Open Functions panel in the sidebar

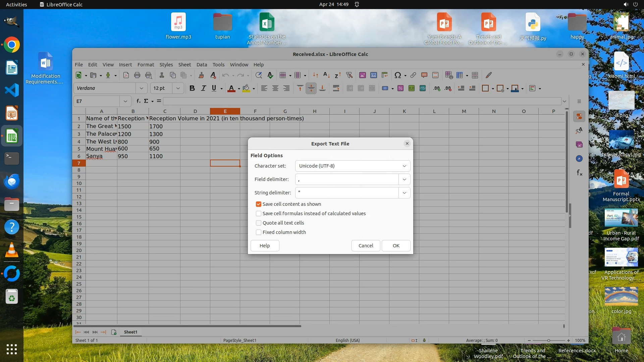(579, 173)
